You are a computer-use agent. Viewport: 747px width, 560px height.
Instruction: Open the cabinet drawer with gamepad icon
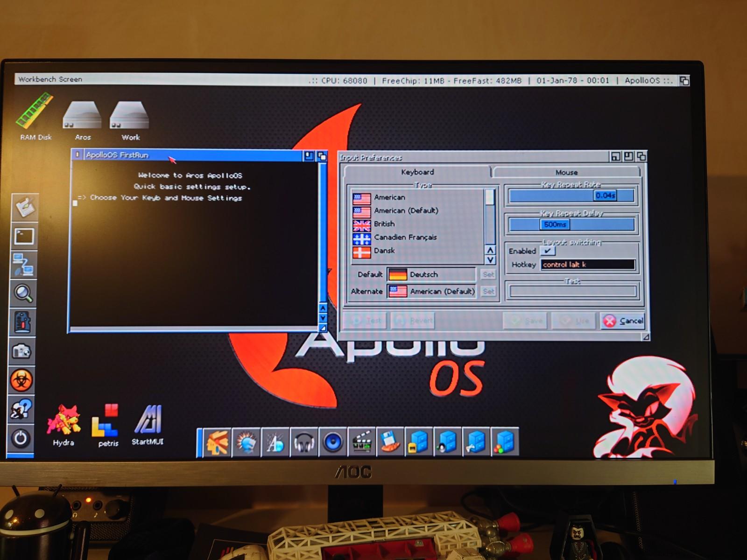point(476,441)
